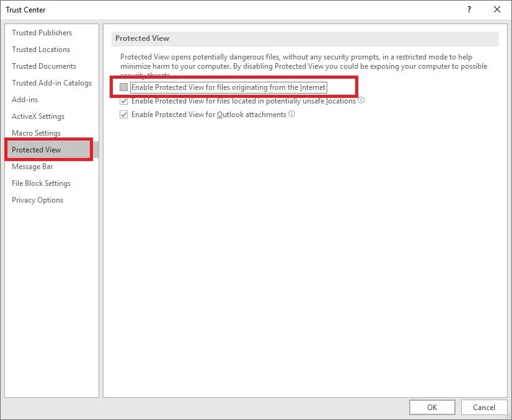View File Block Settings options
Screen dimensions: 512x420
(x=41, y=183)
